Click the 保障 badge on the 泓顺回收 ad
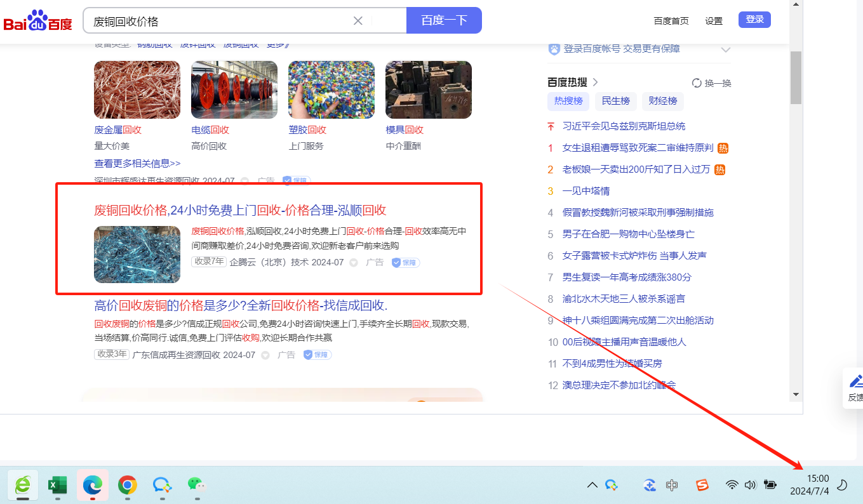The height and width of the screenshot is (504, 863). point(406,263)
